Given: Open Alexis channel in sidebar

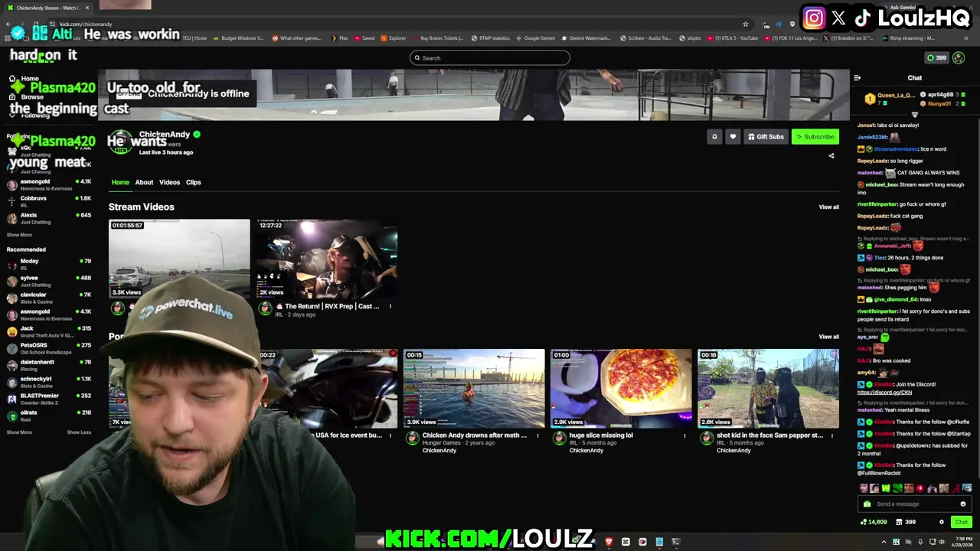Looking at the screenshot, I should coord(49,218).
